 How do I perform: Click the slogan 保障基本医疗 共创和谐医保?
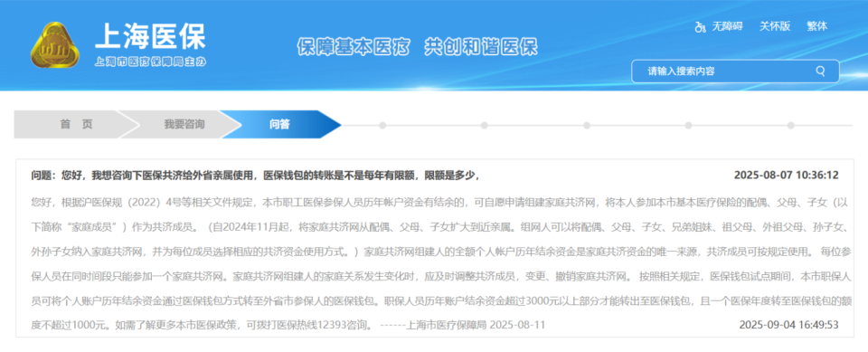point(417,47)
